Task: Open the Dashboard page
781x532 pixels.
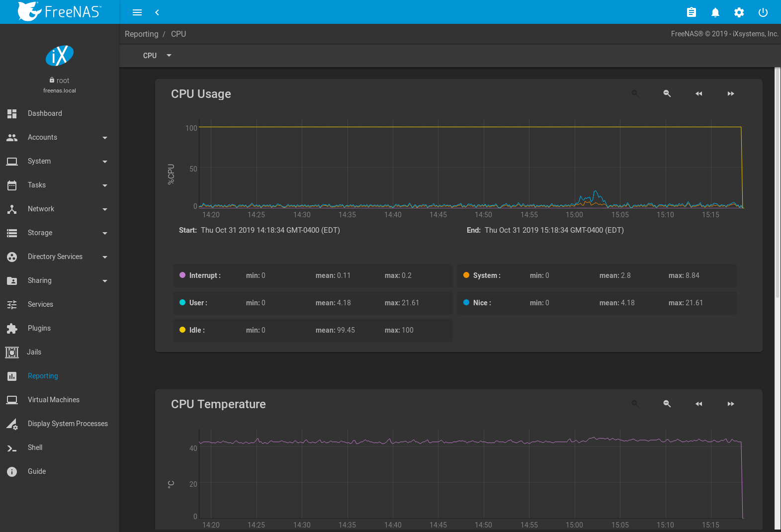Action: click(x=45, y=113)
